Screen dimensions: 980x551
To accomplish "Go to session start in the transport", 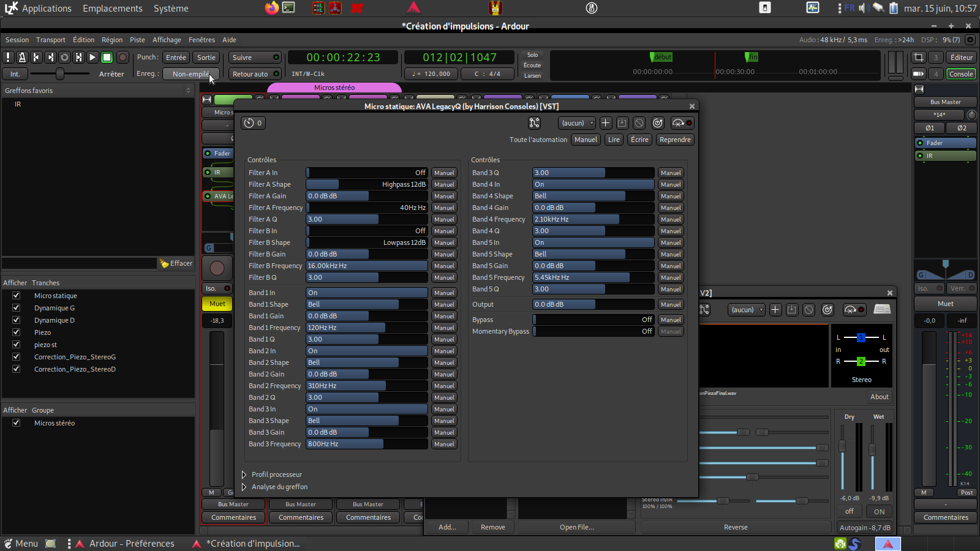I will pos(36,57).
